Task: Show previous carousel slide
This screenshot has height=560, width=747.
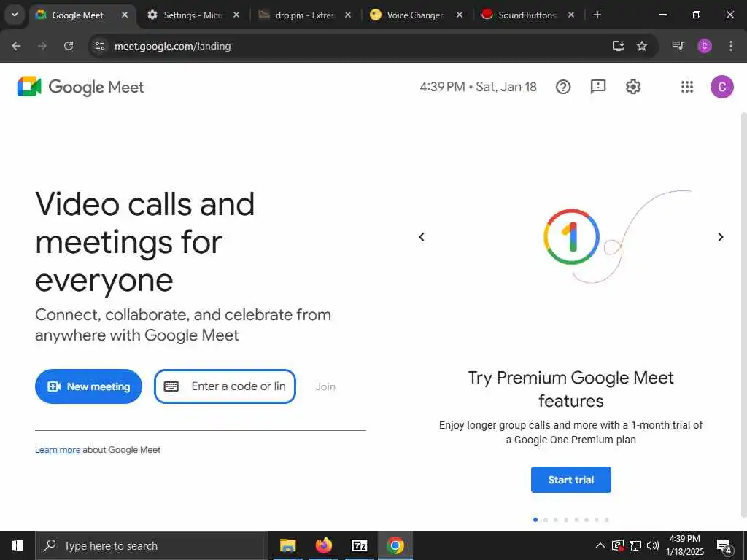Action: (x=421, y=237)
